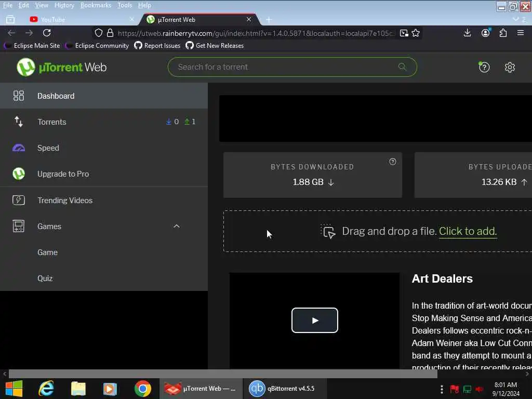Open the File menu
The width and height of the screenshot is (532, 399).
(x=7, y=5)
